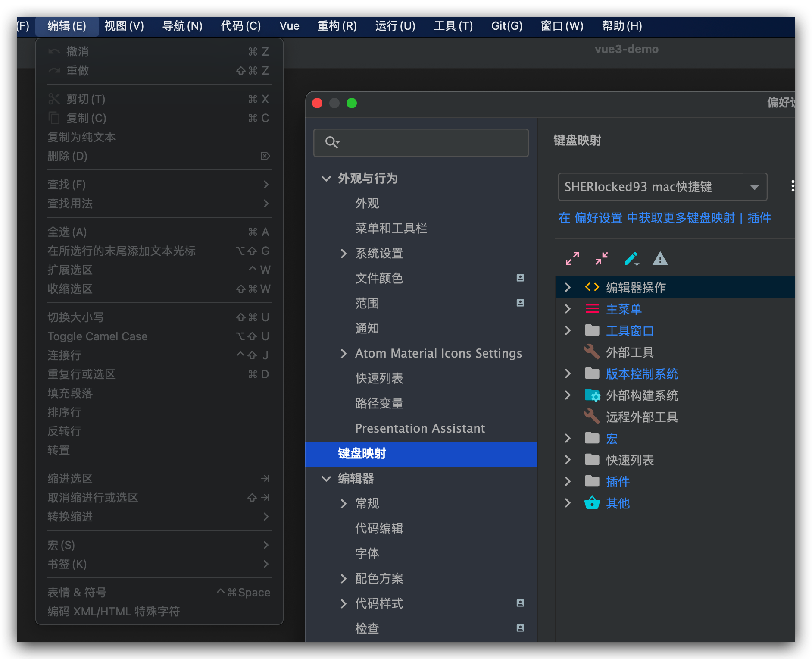The width and height of the screenshot is (812, 659).
Task: Choose Toggle Camel Case in Edit menu
Action: coord(159,336)
